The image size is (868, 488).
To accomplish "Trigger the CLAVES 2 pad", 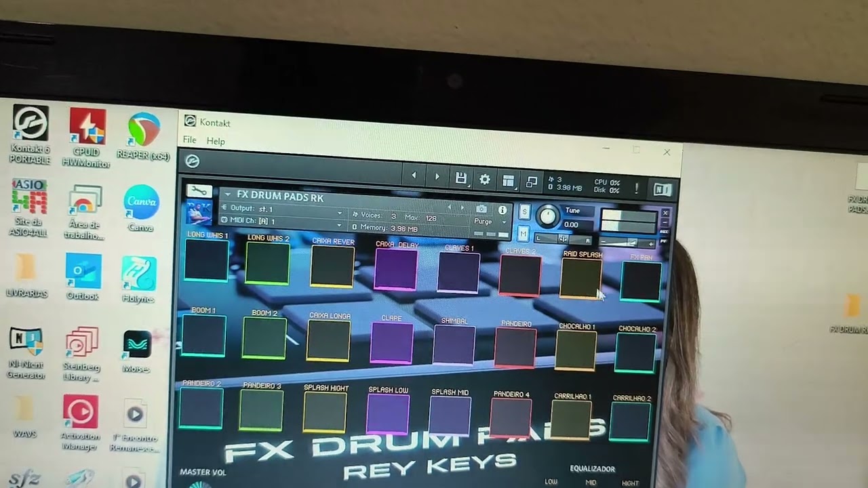I will coord(520,276).
